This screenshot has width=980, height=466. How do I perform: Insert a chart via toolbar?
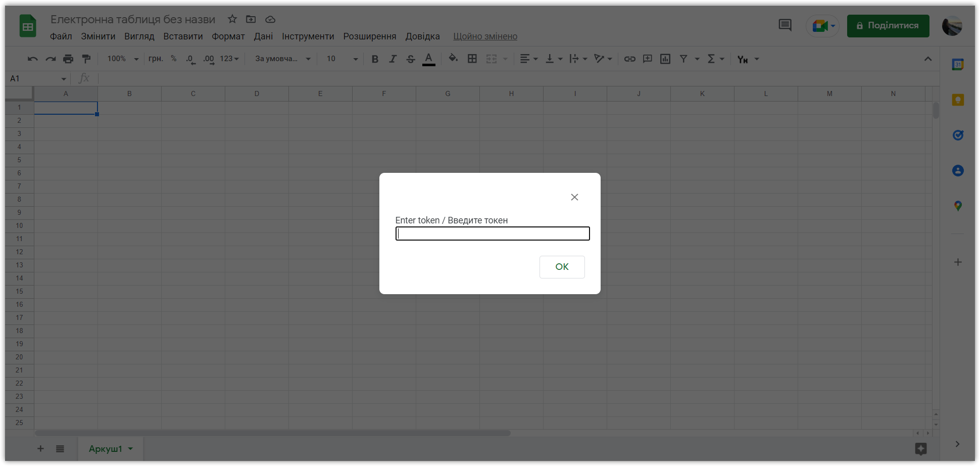point(665,59)
